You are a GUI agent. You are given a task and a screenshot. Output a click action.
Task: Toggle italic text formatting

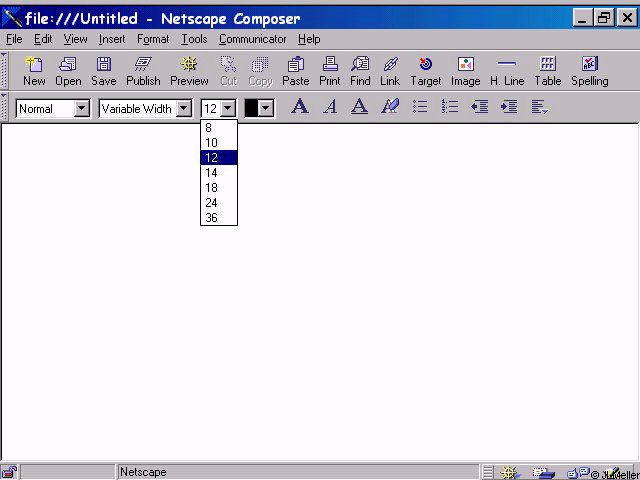pos(330,107)
